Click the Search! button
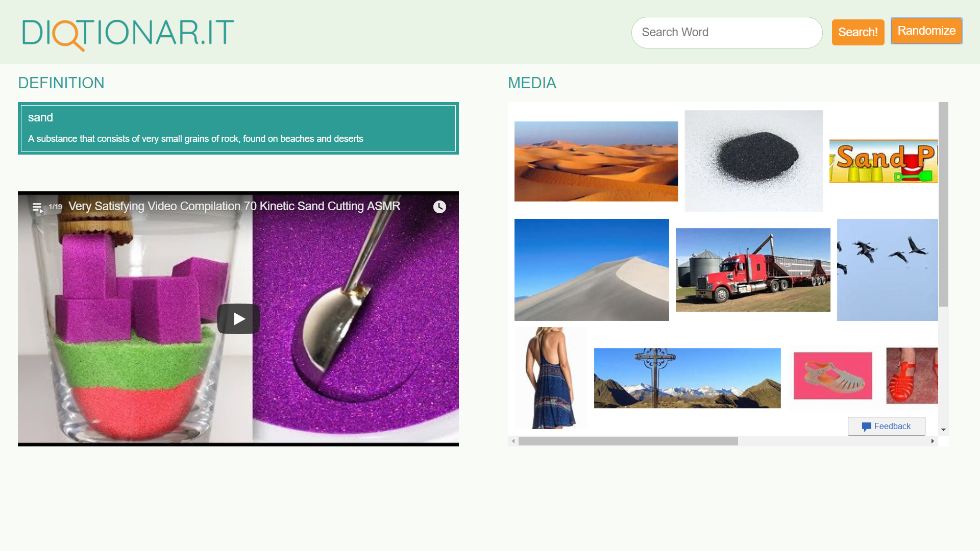 click(x=858, y=32)
